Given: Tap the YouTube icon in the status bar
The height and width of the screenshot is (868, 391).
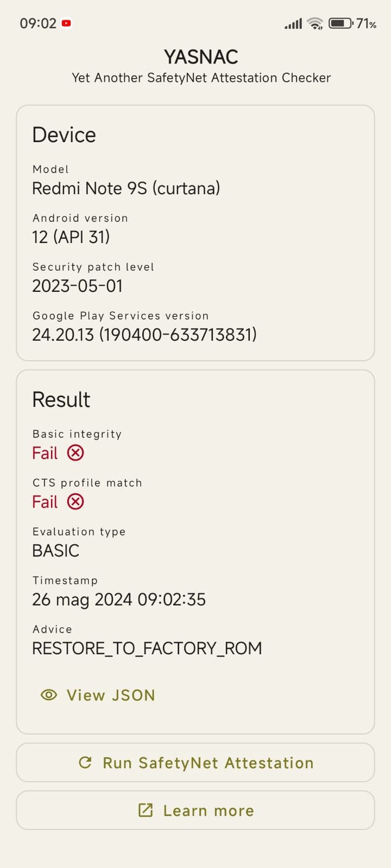Looking at the screenshot, I should pos(67,23).
